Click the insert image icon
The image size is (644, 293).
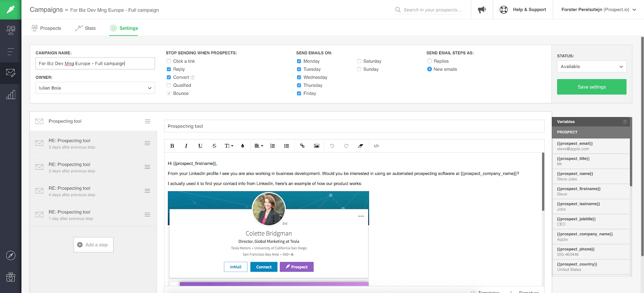(316, 146)
